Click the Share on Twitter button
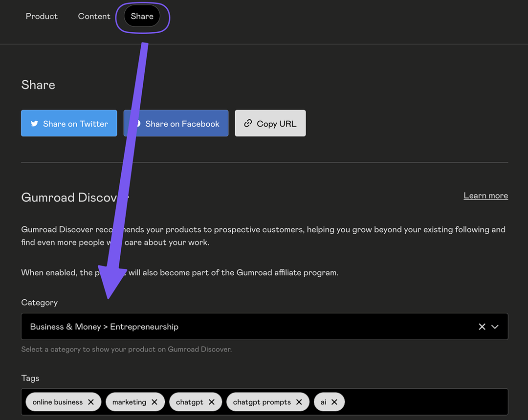 (x=69, y=123)
